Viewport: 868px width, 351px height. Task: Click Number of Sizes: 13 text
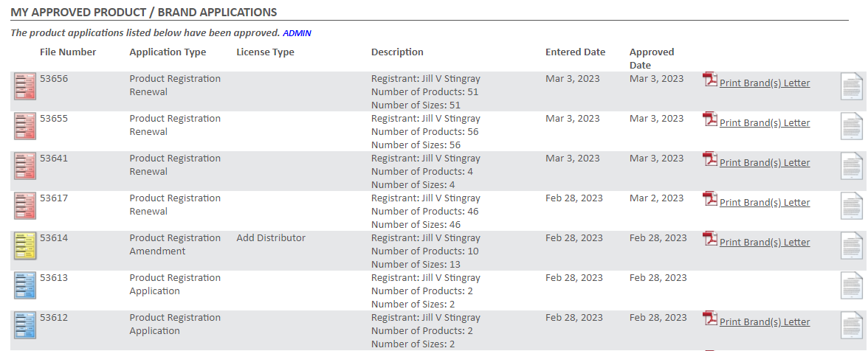[416, 264]
